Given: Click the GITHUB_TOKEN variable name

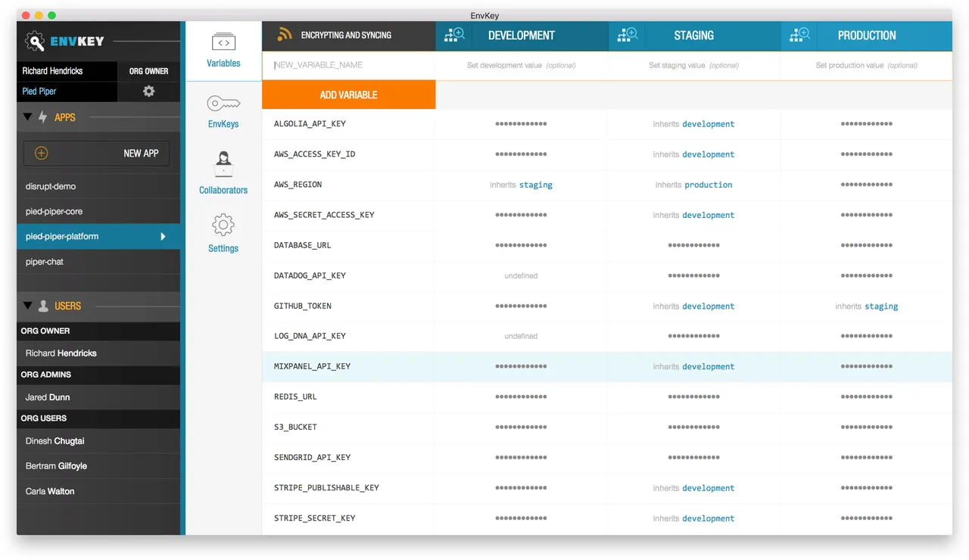Looking at the screenshot, I should pos(302,306).
